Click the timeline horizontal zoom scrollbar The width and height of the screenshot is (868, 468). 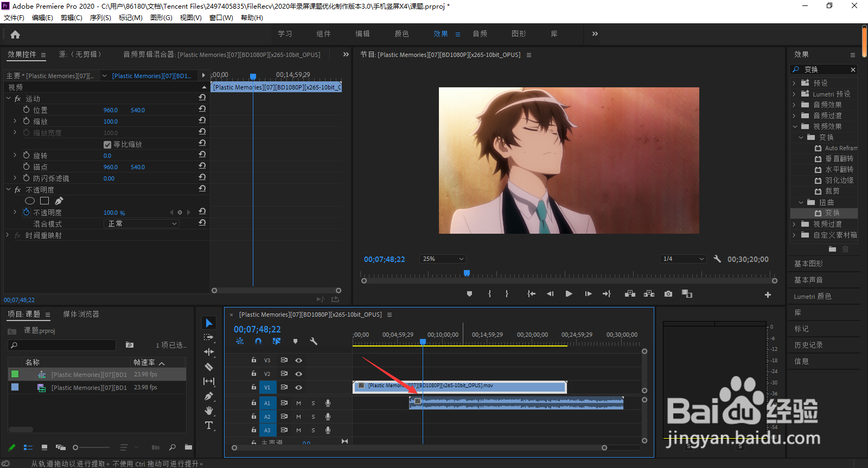point(419,448)
